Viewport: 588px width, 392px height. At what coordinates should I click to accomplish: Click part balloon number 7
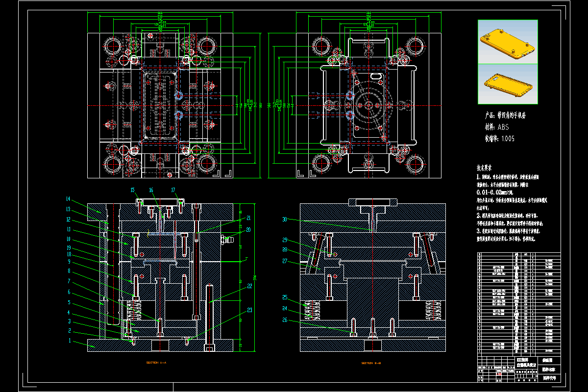pyautogui.click(x=69, y=281)
